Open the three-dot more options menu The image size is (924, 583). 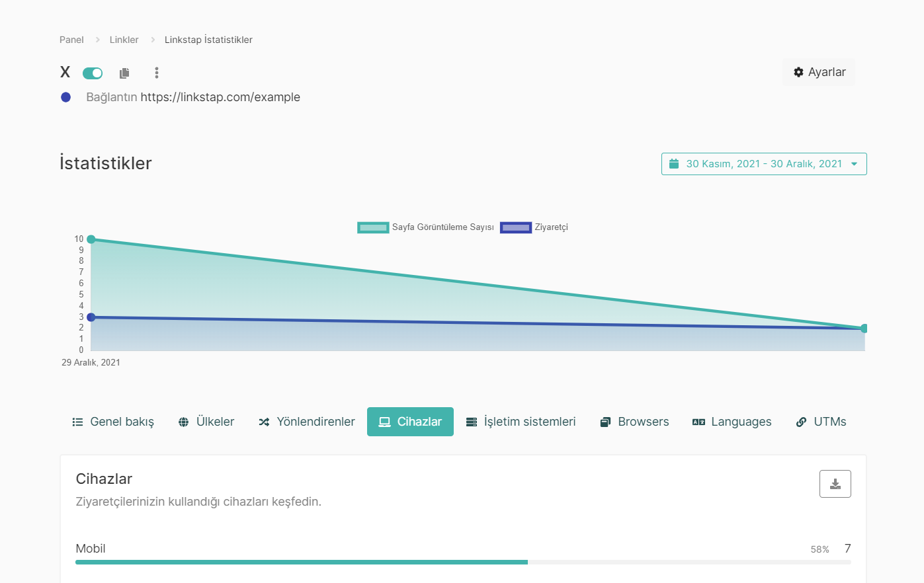tap(157, 73)
